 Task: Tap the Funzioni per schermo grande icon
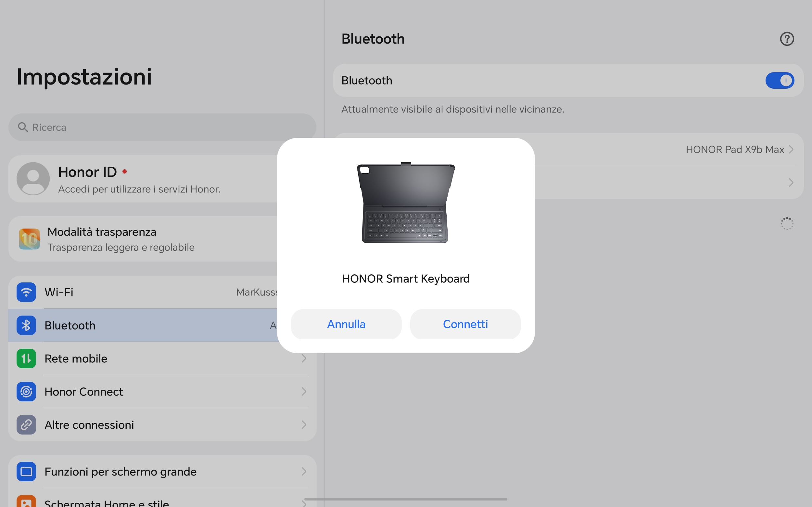[26, 472]
